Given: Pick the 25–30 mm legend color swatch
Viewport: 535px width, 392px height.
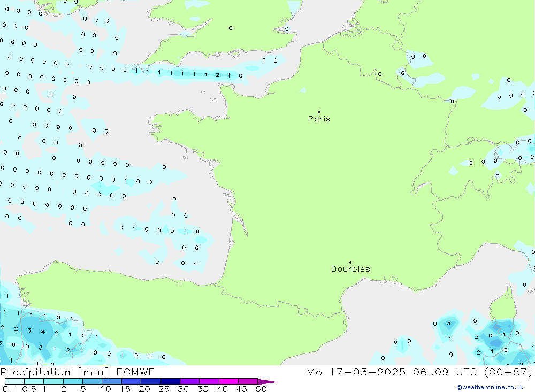Looking at the screenshot, I should click(170, 381).
